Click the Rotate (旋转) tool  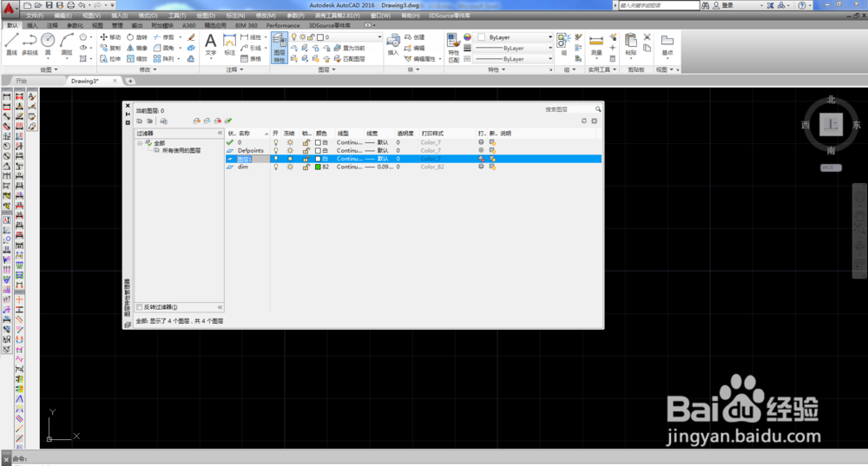pyautogui.click(x=137, y=37)
